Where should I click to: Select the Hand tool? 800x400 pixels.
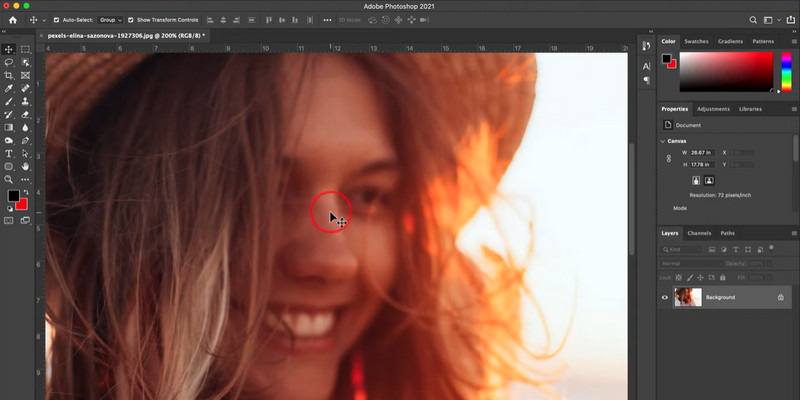click(25, 166)
